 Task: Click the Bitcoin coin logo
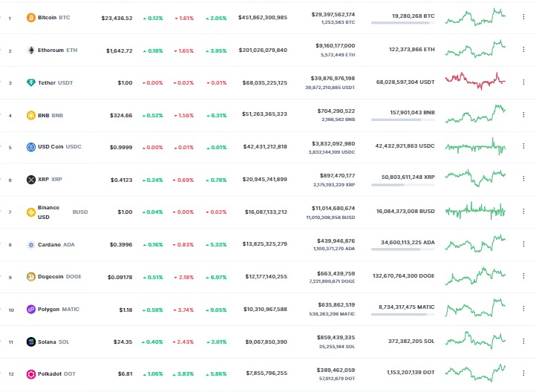click(31, 18)
